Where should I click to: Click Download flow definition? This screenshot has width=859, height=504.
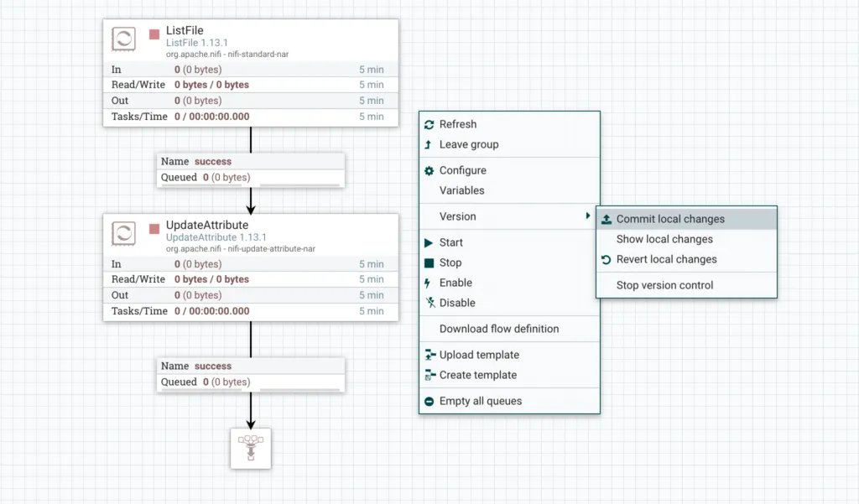tap(498, 329)
